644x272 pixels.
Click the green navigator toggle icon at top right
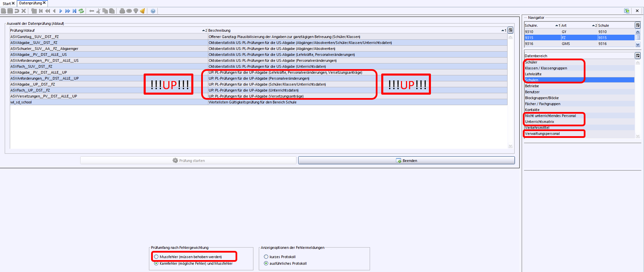point(627,11)
